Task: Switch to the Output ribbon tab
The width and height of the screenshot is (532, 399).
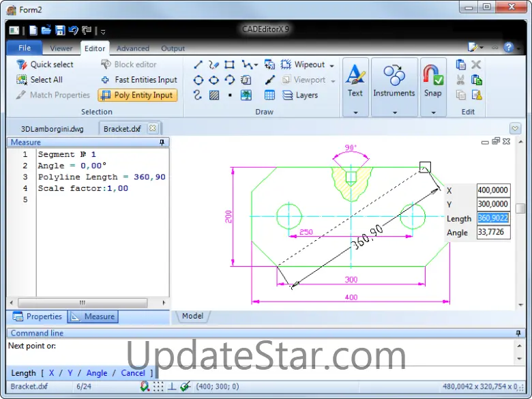Action: click(173, 48)
